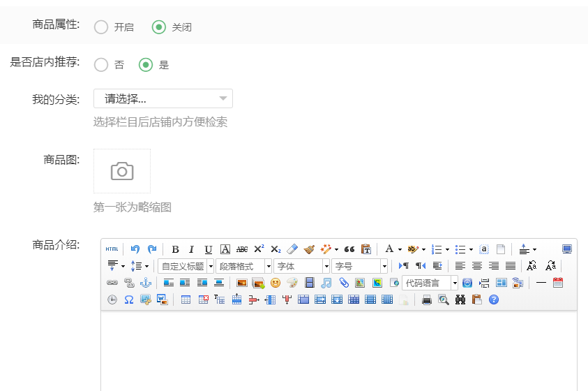588x391 pixels.
Task: Click the eraser clear formatting icon
Action: coord(292,249)
